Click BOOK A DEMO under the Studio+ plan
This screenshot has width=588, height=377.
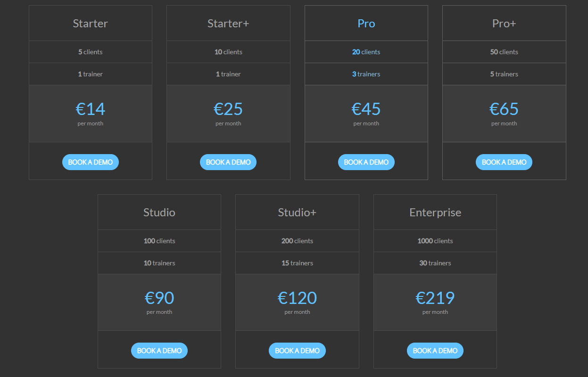[297, 350]
